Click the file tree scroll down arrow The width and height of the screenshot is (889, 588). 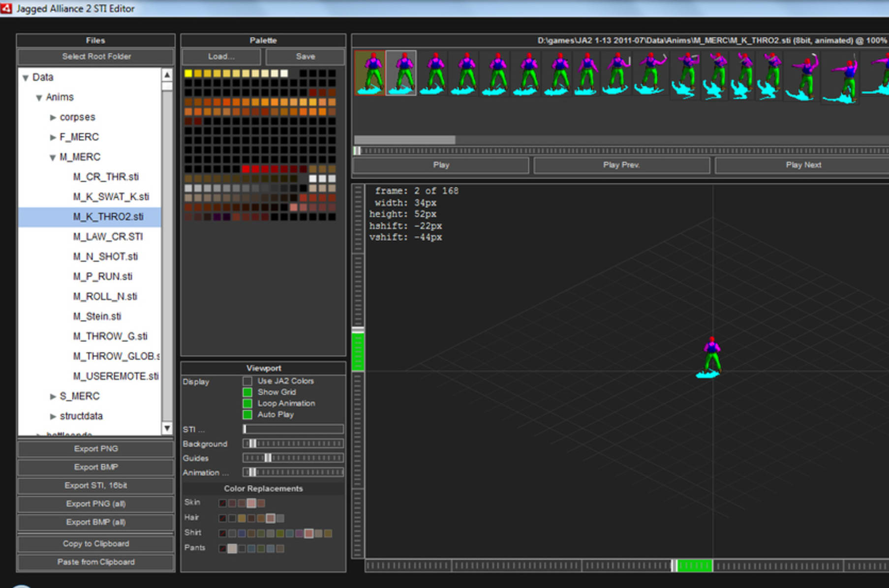click(x=167, y=428)
